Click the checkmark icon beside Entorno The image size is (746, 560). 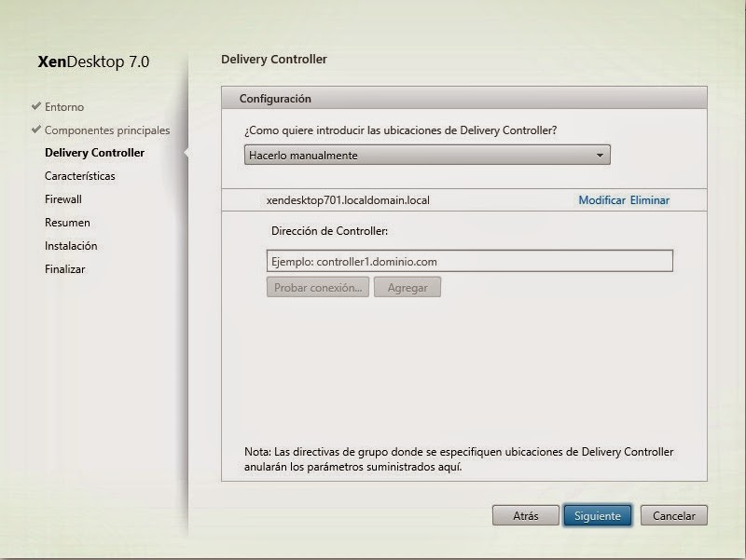pos(36,106)
